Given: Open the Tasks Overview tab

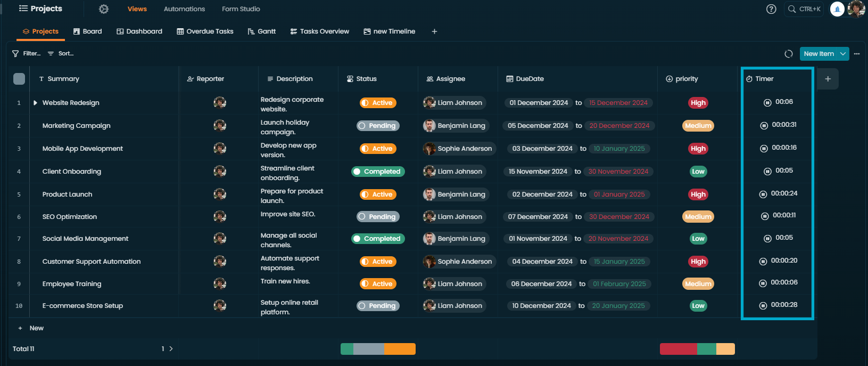Looking at the screenshot, I should click(320, 31).
